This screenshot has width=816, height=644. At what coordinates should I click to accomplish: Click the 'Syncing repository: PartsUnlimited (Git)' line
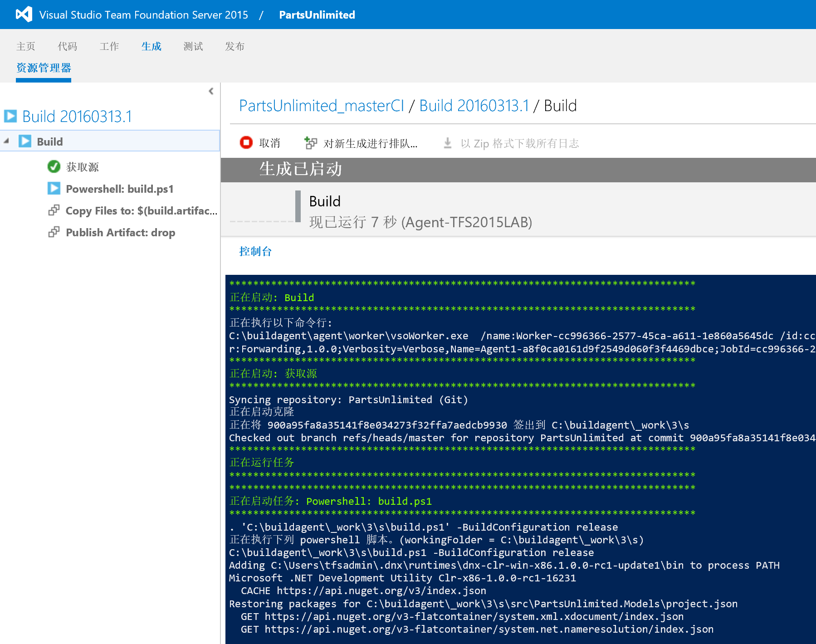(348, 400)
